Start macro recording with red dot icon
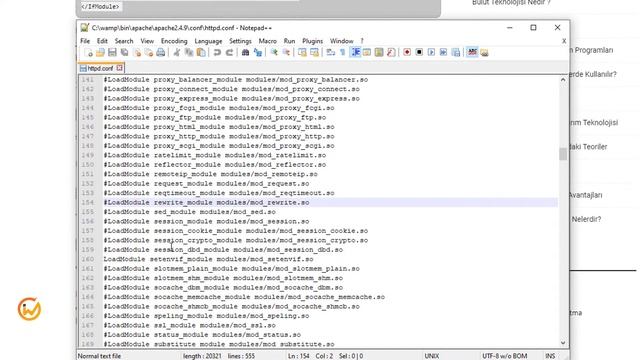This screenshot has height=360, width=640. pyautogui.click(x=407, y=52)
